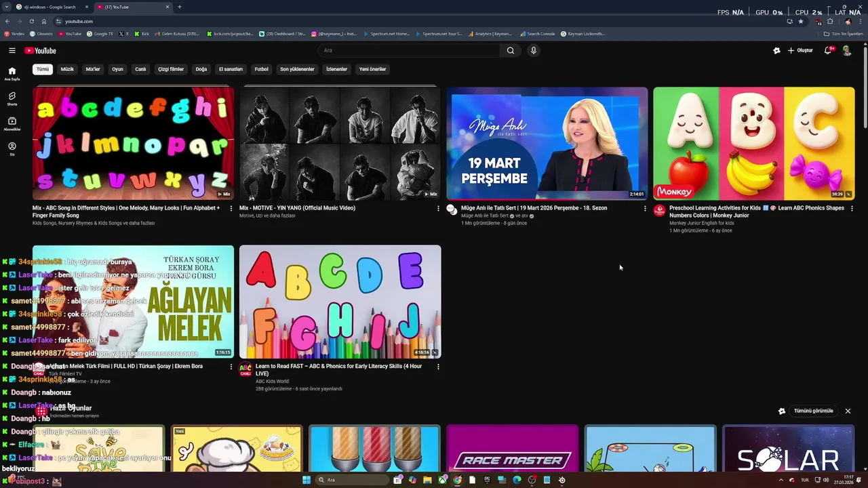Open more options for Preschool Learning video
The height and width of the screenshot is (488, 868).
click(852, 209)
